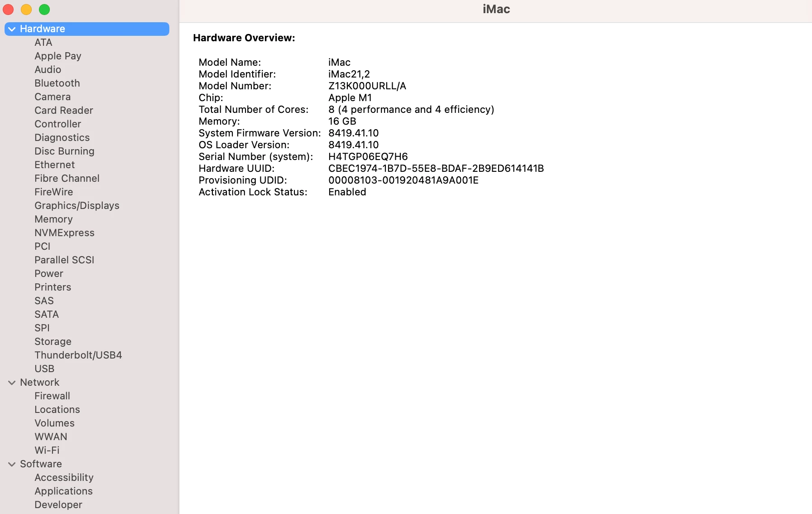Select PCI in the sidebar

coord(43,247)
